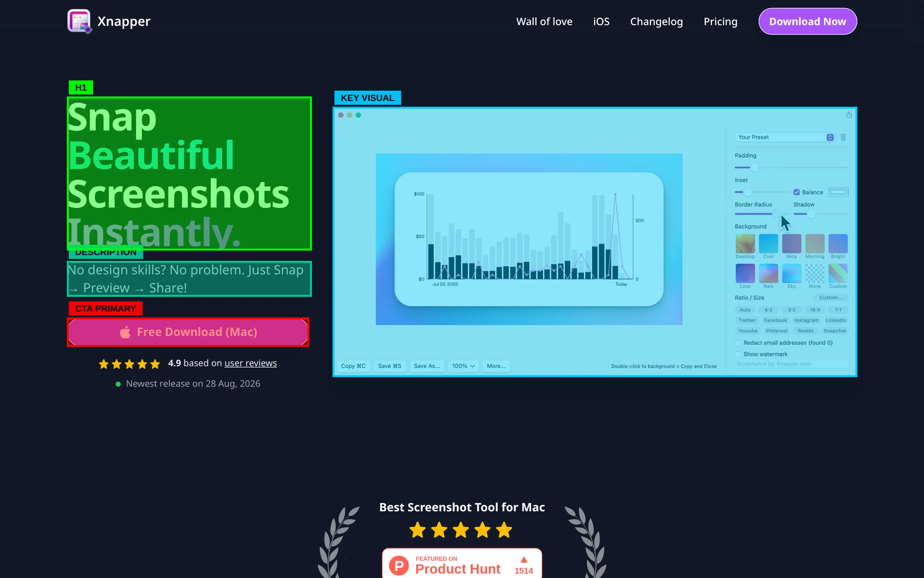This screenshot has height=578, width=924.
Task: Select the Custom background swatch
Action: click(838, 273)
